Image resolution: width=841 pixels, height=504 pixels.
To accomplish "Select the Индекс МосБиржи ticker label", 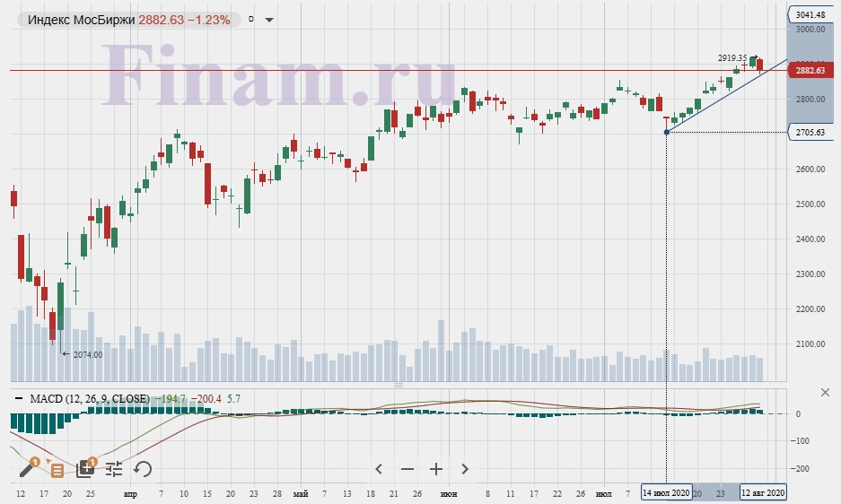I will [x=82, y=20].
